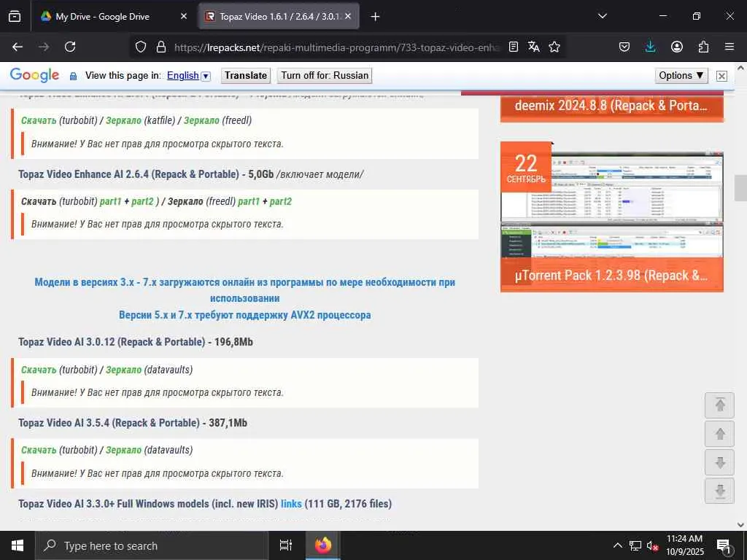Toggle reader view icon
This screenshot has height=560, width=747.
coord(513,47)
